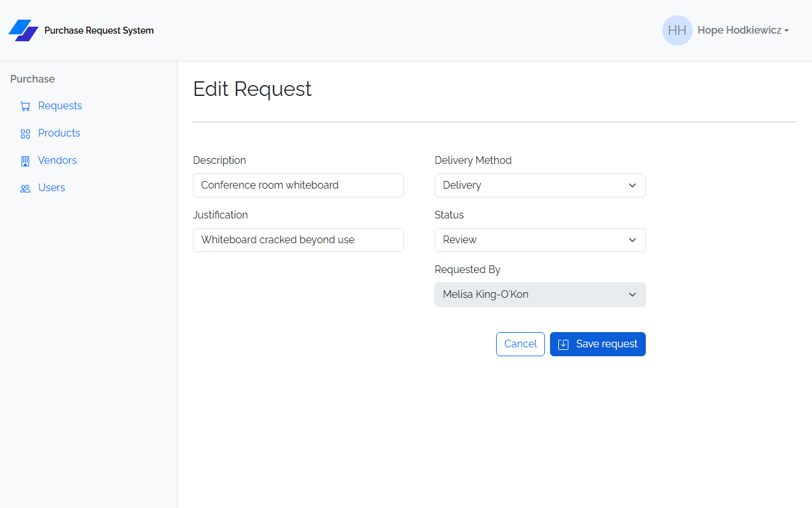
Task: Click the HH avatar circle
Action: [x=678, y=30]
